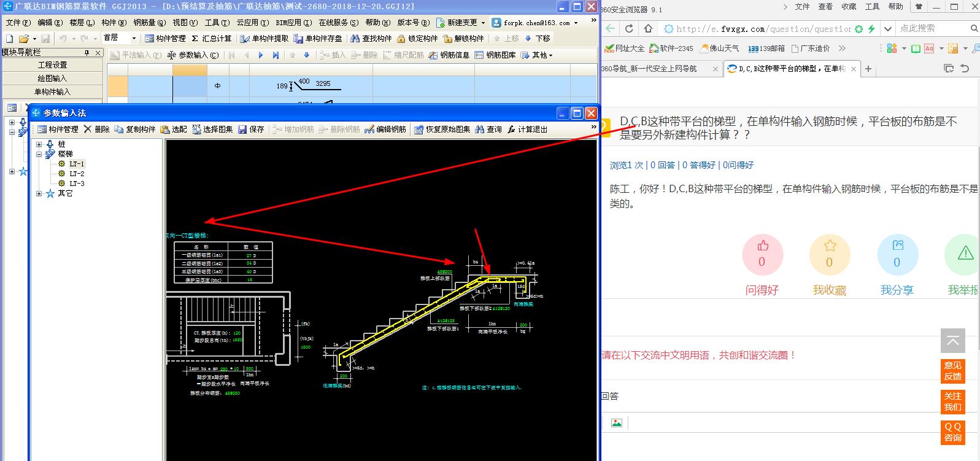Click the New file icon in GGJ toolbar
980x461 pixels.
point(9,38)
